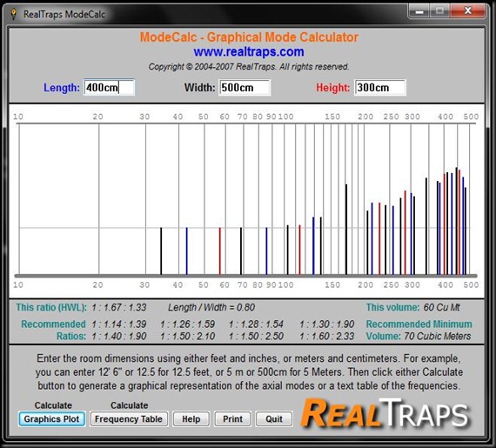
Task: Click the Print button
Action: coord(233,419)
